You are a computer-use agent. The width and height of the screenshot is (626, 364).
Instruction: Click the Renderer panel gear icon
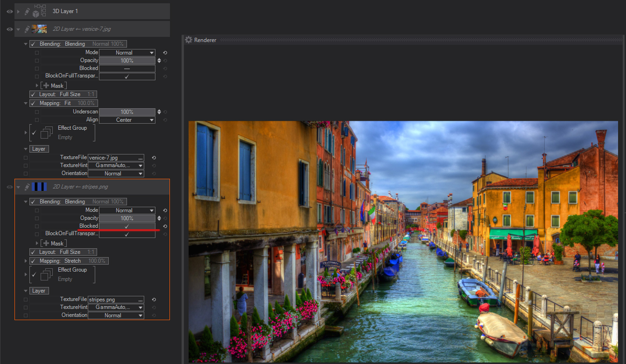tap(189, 40)
